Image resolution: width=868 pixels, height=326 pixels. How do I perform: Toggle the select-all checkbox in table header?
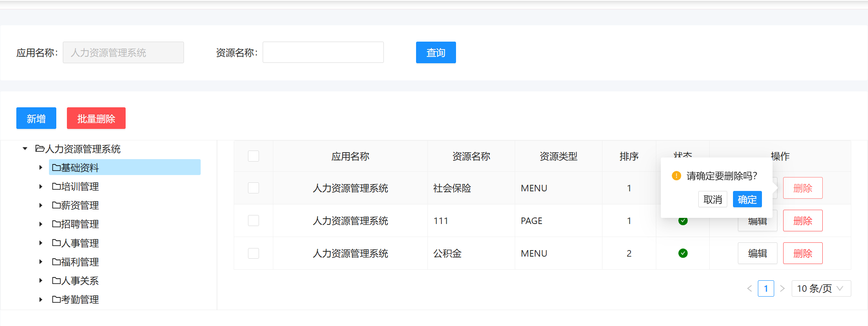pyautogui.click(x=253, y=156)
